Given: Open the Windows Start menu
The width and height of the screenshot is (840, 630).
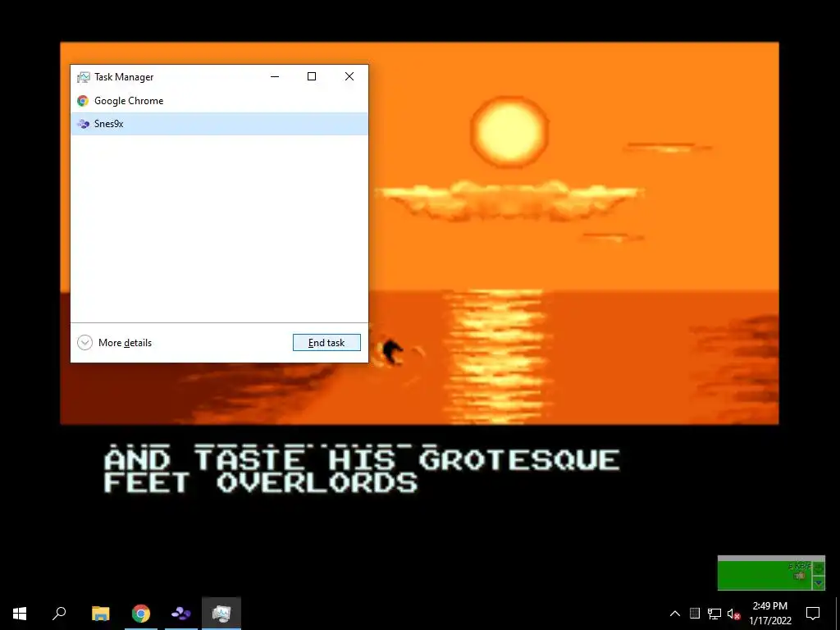Looking at the screenshot, I should pos(20,614).
